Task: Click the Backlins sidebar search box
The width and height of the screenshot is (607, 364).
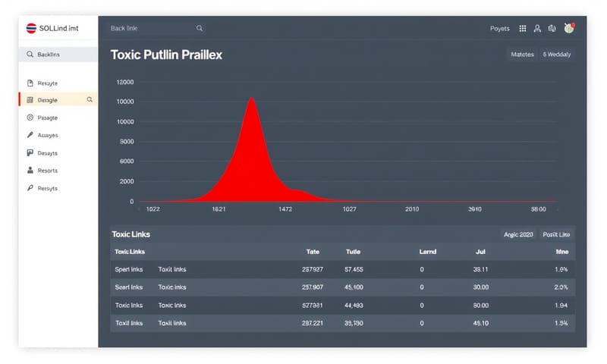Action: pyautogui.click(x=58, y=55)
